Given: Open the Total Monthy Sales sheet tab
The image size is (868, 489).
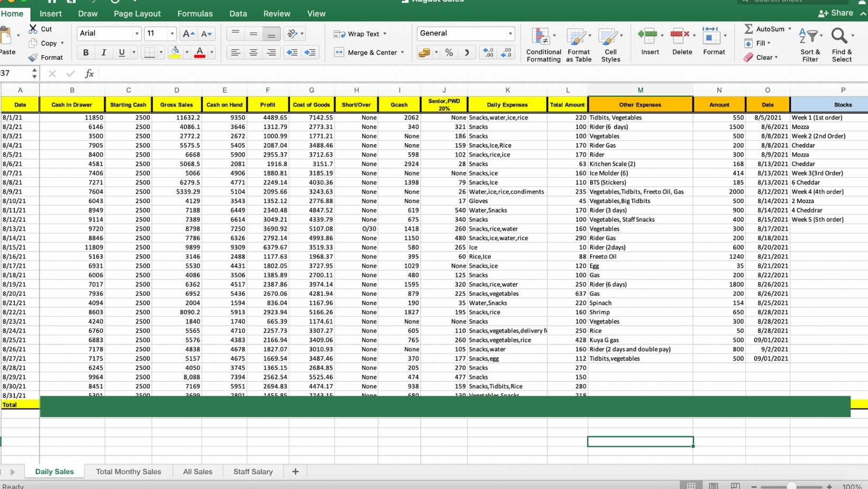Looking at the screenshot, I should (x=129, y=472).
